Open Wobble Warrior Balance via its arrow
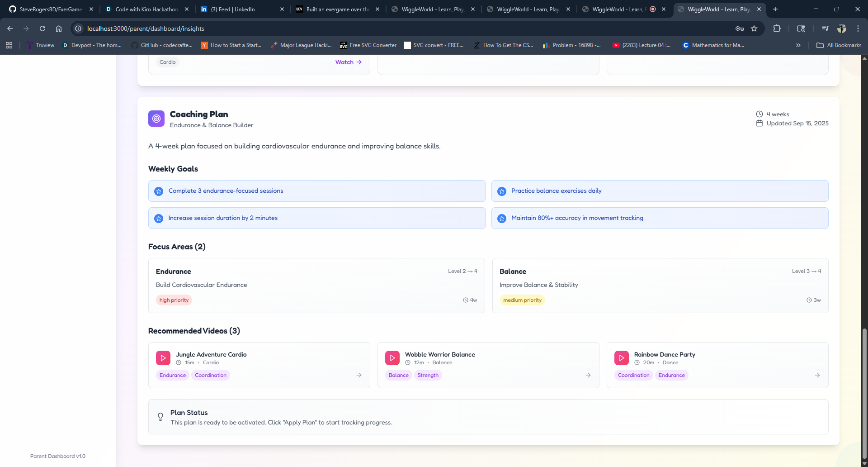Screen dimensions: 868x467 [x=588, y=375]
